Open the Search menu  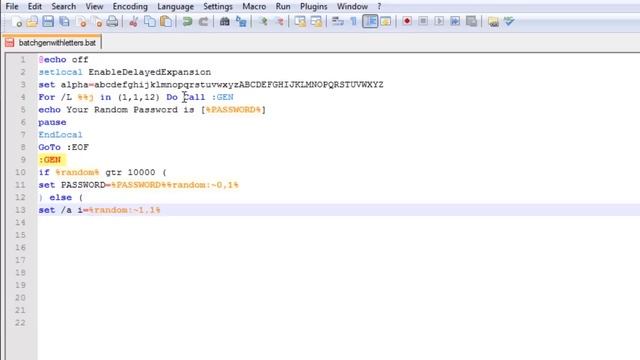(x=64, y=7)
